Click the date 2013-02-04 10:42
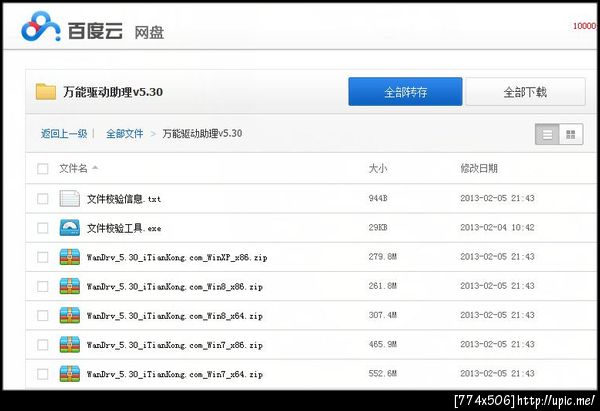The height and width of the screenshot is (411, 600). point(497,227)
